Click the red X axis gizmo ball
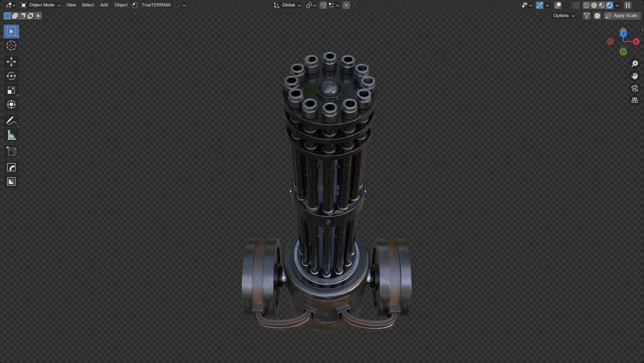644x363 pixels. (x=636, y=41)
